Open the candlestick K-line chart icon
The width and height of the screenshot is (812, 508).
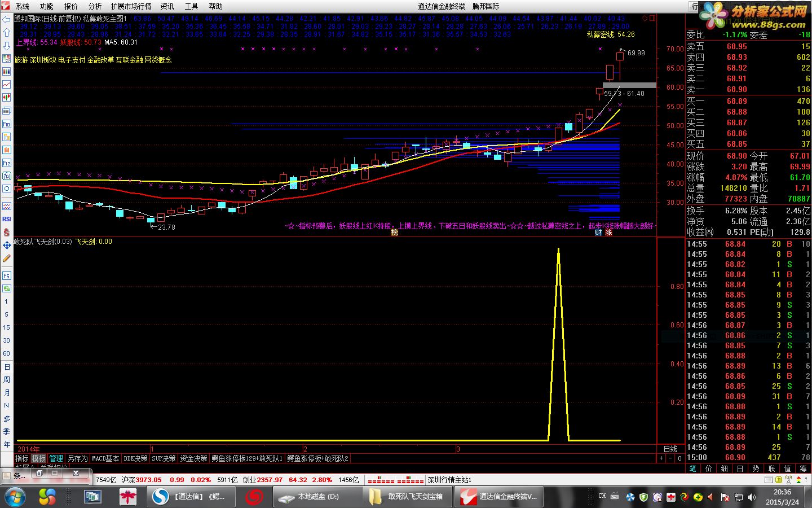point(7,98)
